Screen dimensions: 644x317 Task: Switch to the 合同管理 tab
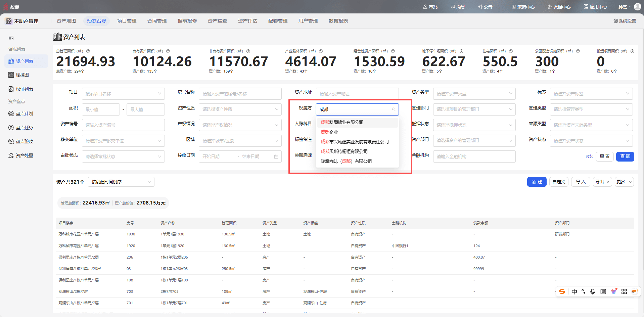[157, 21]
